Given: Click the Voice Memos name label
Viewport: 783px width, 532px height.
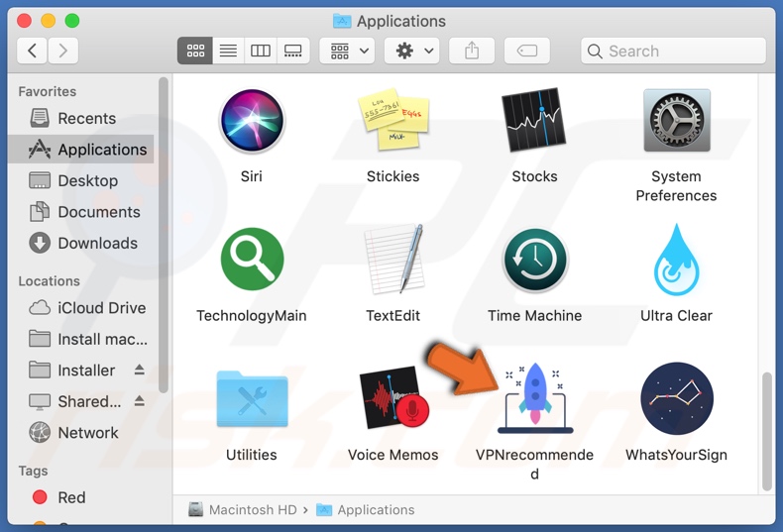Looking at the screenshot, I should click(x=393, y=455).
